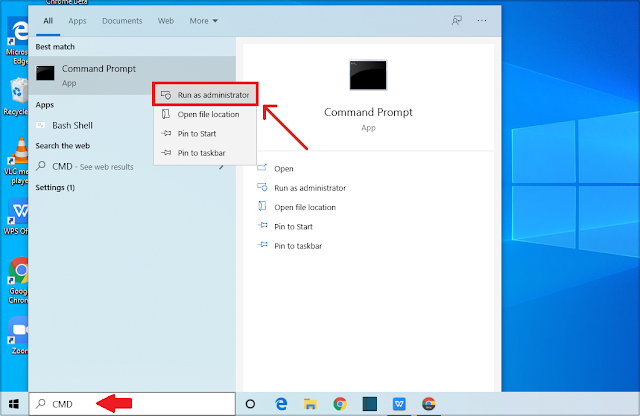Open CMD See web results entry

(132, 167)
